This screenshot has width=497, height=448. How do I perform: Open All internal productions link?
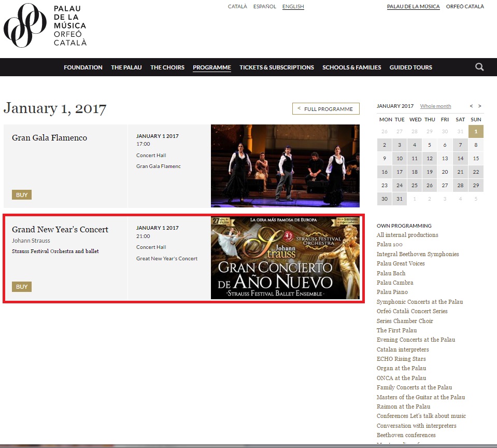coord(407,235)
